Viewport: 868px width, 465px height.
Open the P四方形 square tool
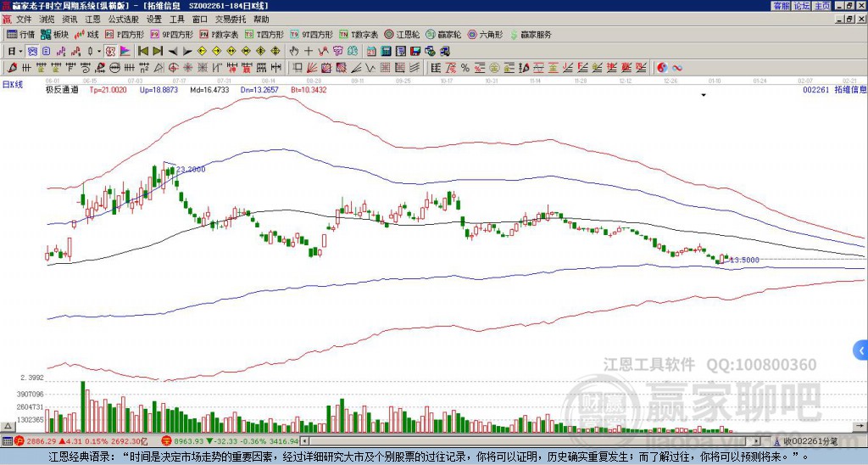[x=125, y=34]
